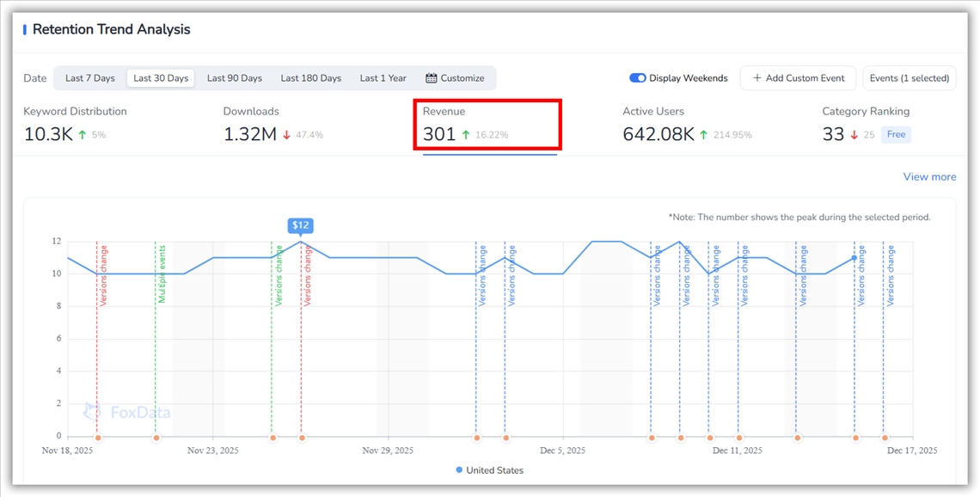Click the View more link
This screenshot has width=980, height=497.
click(x=929, y=176)
